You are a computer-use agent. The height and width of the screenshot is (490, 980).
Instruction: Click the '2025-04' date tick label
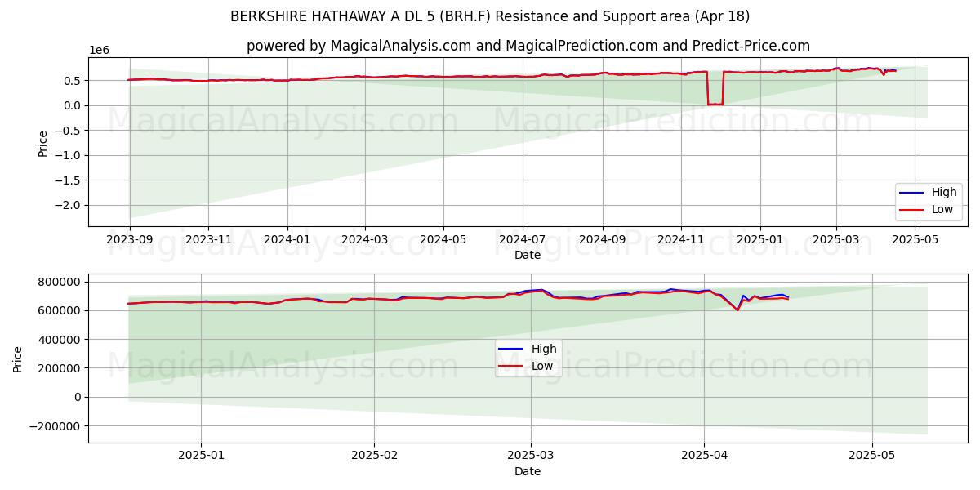pos(704,457)
